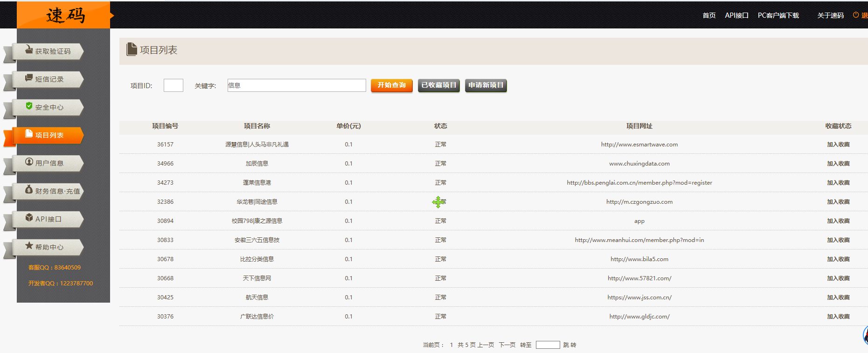Select the 项目列表 document icon in sidebar
This screenshot has height=353, width=868.
pos(29,134)
